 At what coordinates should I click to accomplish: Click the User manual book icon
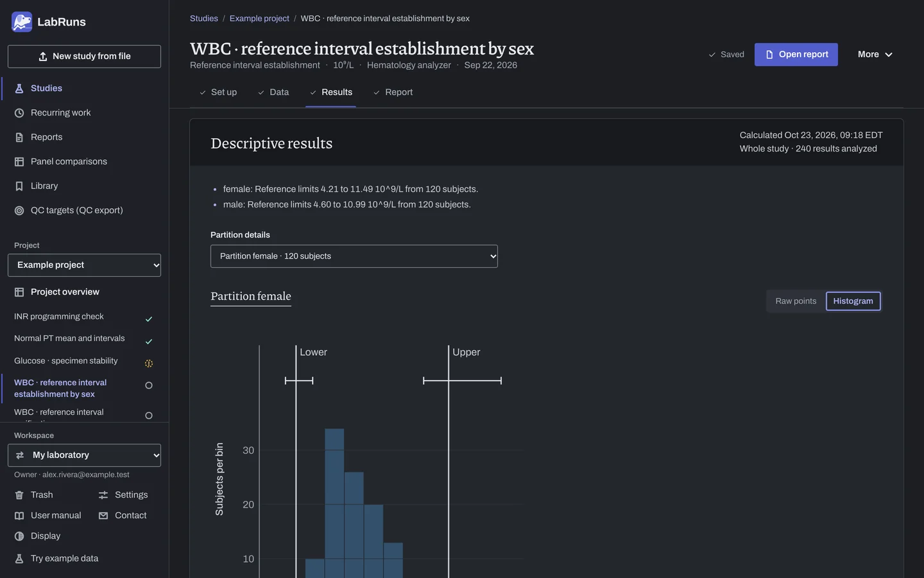(19, 516)
